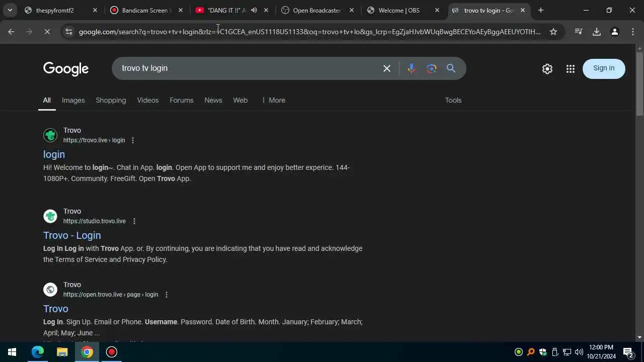The height and width of the screenshot is (362, 644).
Task: Open the "Trovo - Login" result link
Action: (x=72, y=235)
